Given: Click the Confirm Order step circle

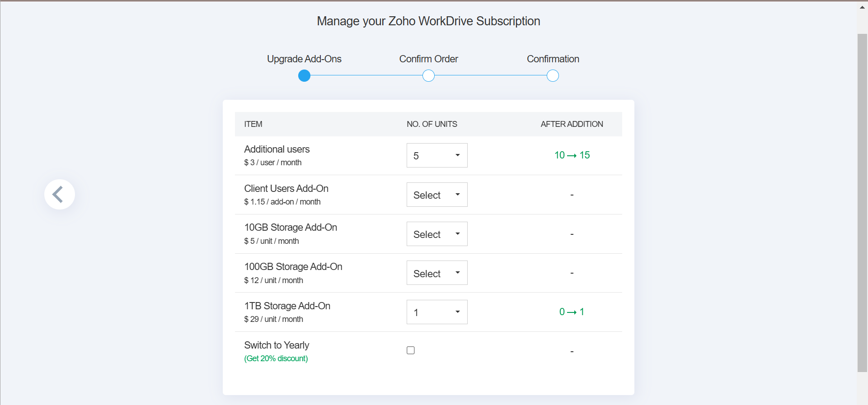Looking at the screenshot, I should (428, 76).
